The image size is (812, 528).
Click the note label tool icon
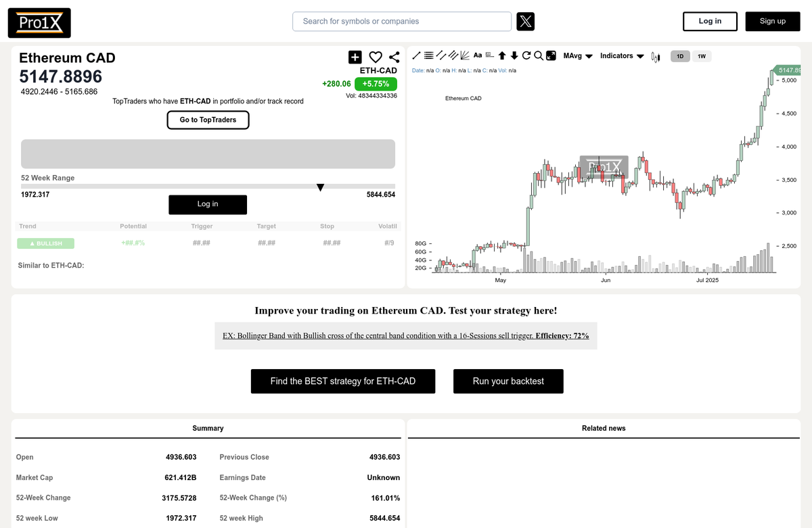pyautogui.click(x=490, y=55)
